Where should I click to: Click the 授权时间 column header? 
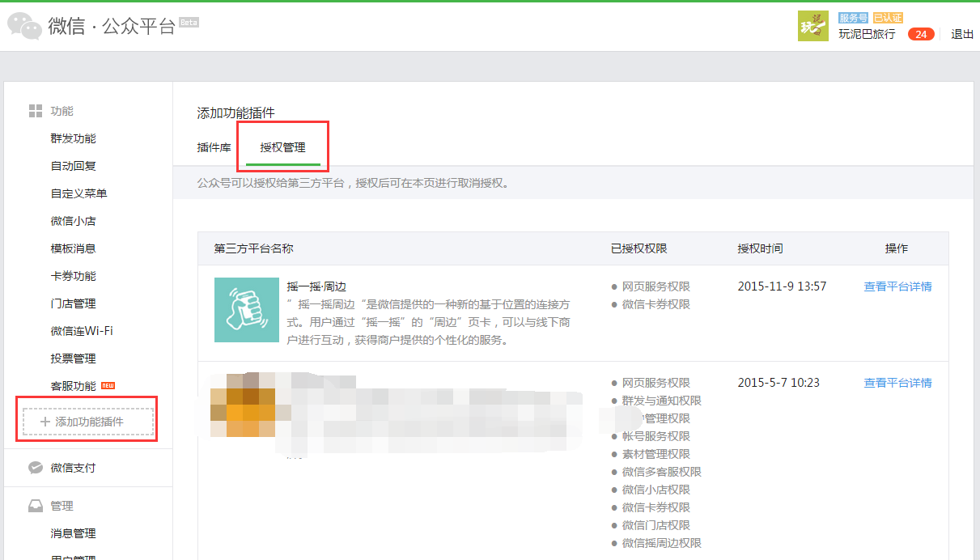click(760, 248)
